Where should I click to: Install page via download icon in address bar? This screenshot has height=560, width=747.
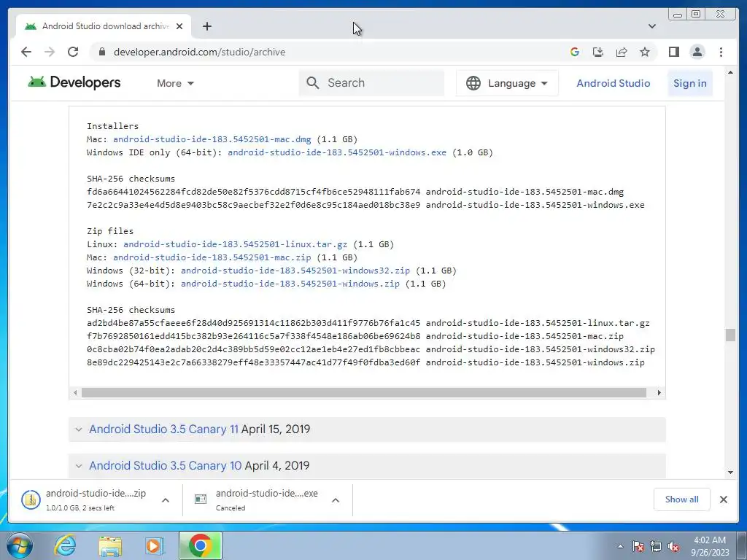click(x=598, y=52)
